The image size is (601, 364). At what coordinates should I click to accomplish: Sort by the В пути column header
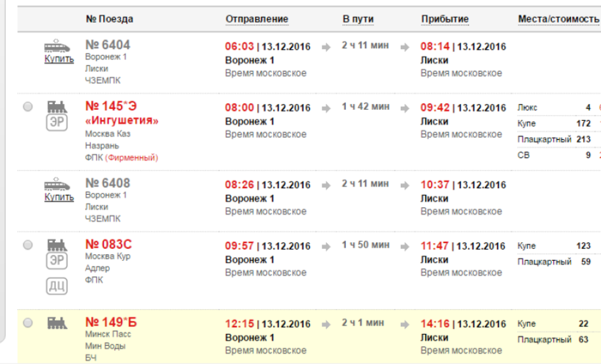click(359, 18)
